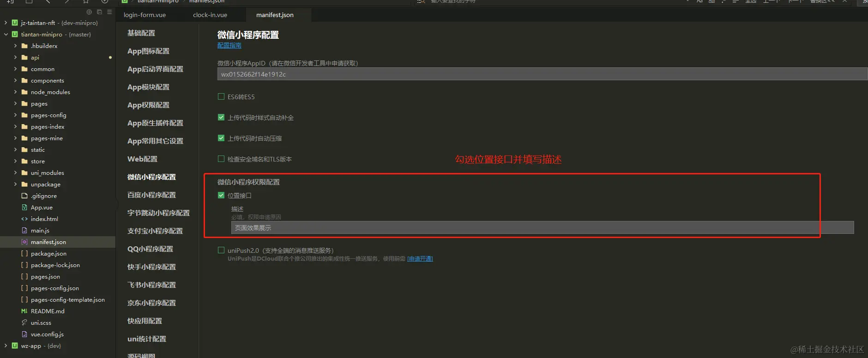
Task: Open App模块配置 section
Action: [x=148, y=87]
